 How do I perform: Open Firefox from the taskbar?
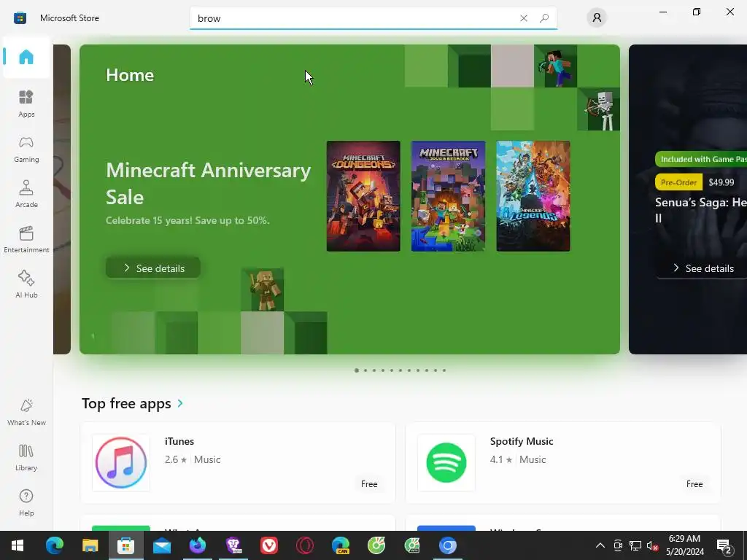(198, 545)
